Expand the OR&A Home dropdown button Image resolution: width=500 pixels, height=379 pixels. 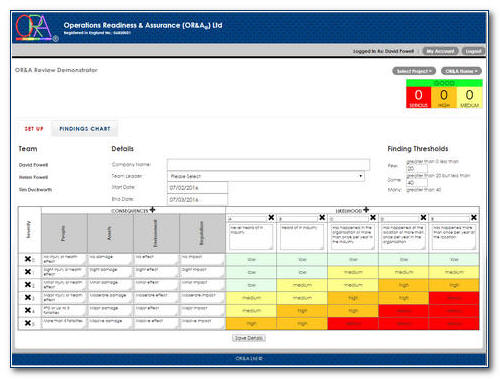coord(461,71)
